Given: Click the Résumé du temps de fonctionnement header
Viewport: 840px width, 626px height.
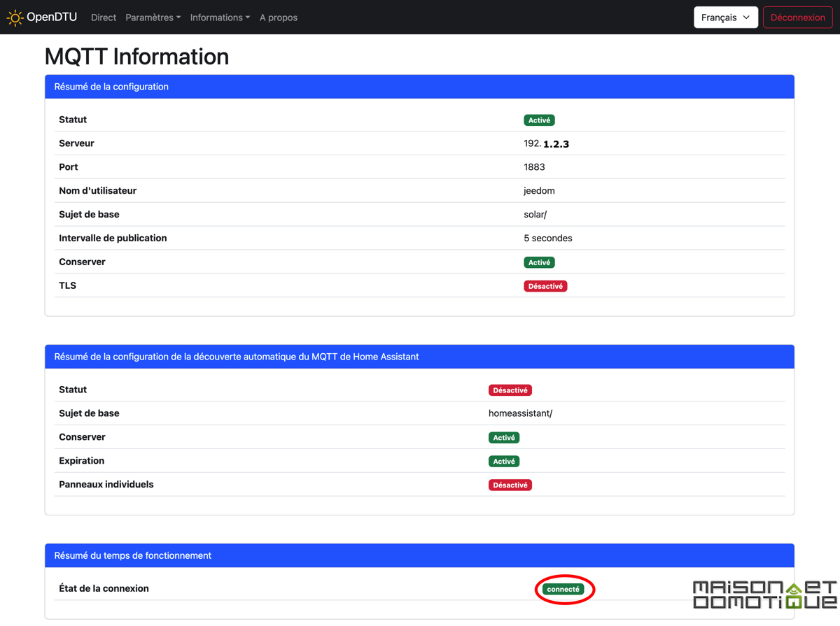Looking at the screenshot, I should click(x=419, y=555).
